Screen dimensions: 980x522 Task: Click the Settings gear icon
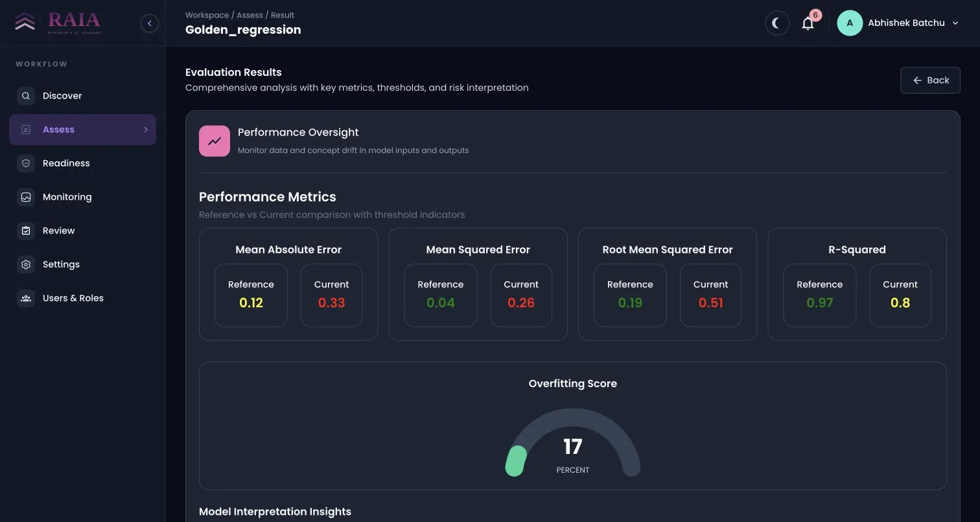26,265
